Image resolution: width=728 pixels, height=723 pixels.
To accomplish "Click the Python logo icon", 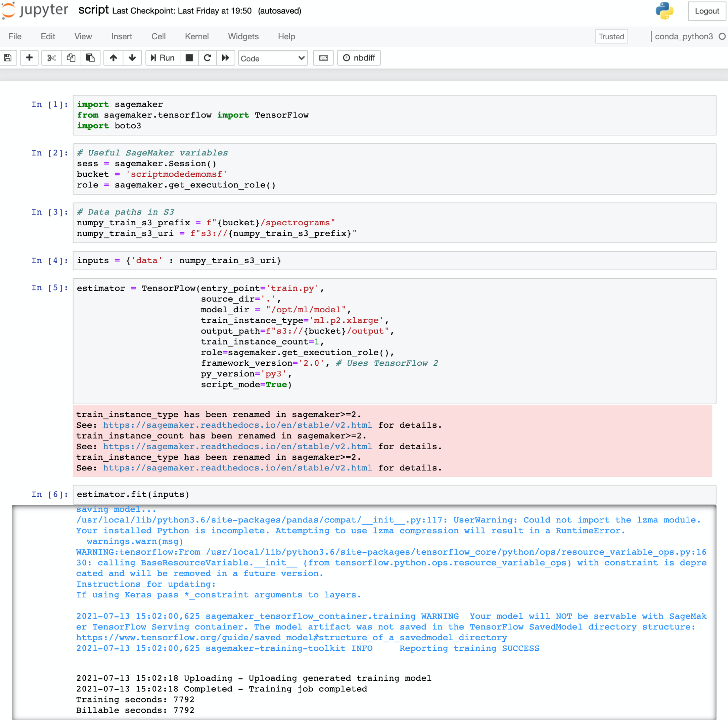I will point(664,11).
